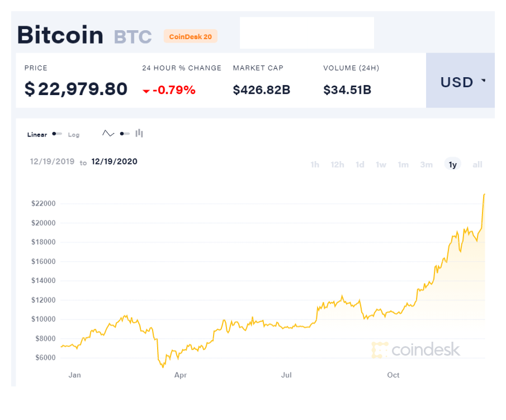The height and width of the screenshot is (420, 506).
Task: Select the 3m time range
Action: [x=427, y=164]
